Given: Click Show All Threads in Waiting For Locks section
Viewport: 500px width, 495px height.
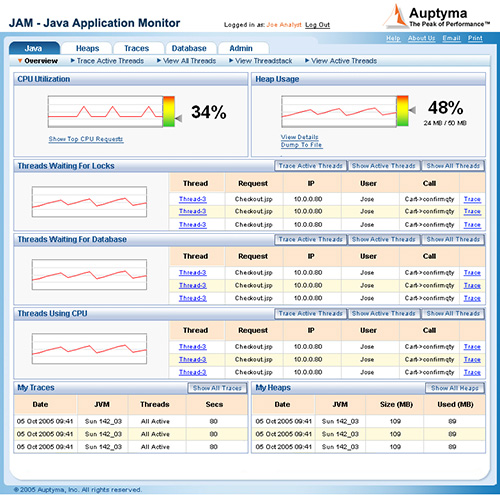Looking at the screenshot, I should tap(453, 166).
